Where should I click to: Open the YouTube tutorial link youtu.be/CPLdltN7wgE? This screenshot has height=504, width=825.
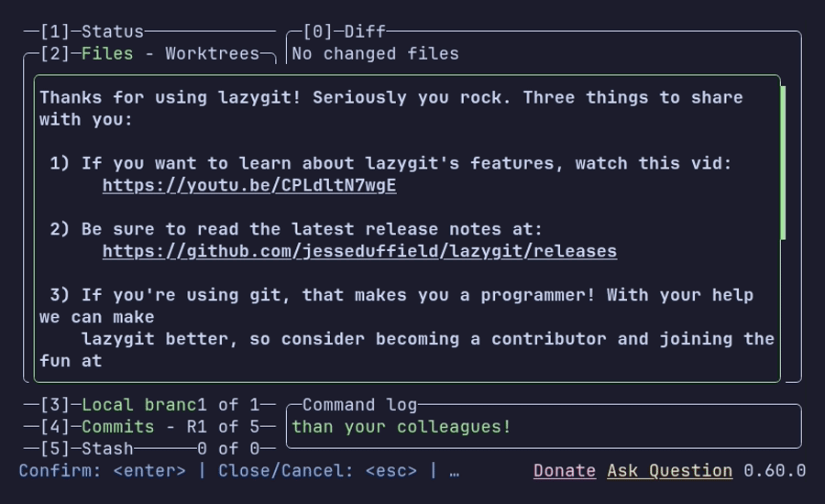[x=249, y=185]
